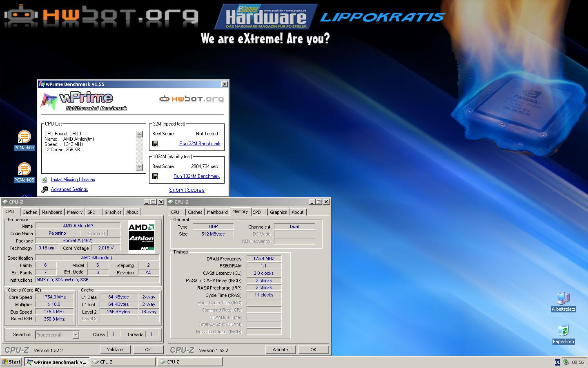The width and height of the screenshot is (588, 368).
Task: Click the Advanced Settings wrench icon
Action: pyautogui.click(x=45, y=189)
